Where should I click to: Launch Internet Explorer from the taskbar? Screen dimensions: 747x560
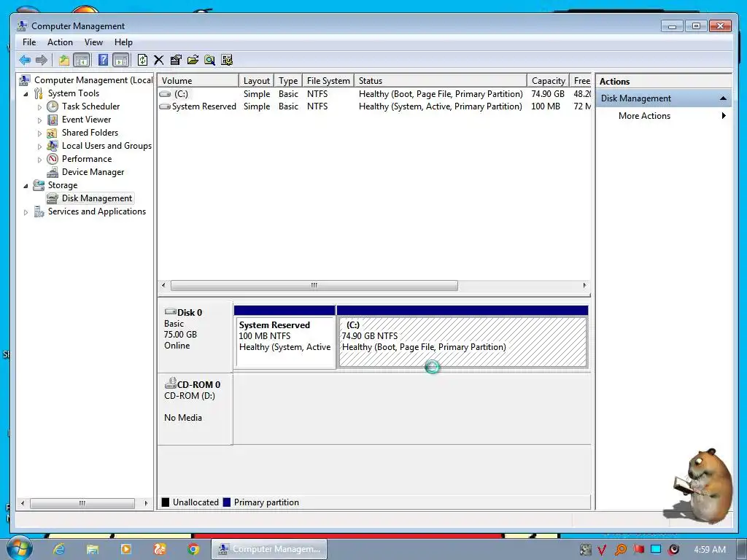tap(59, 549)
